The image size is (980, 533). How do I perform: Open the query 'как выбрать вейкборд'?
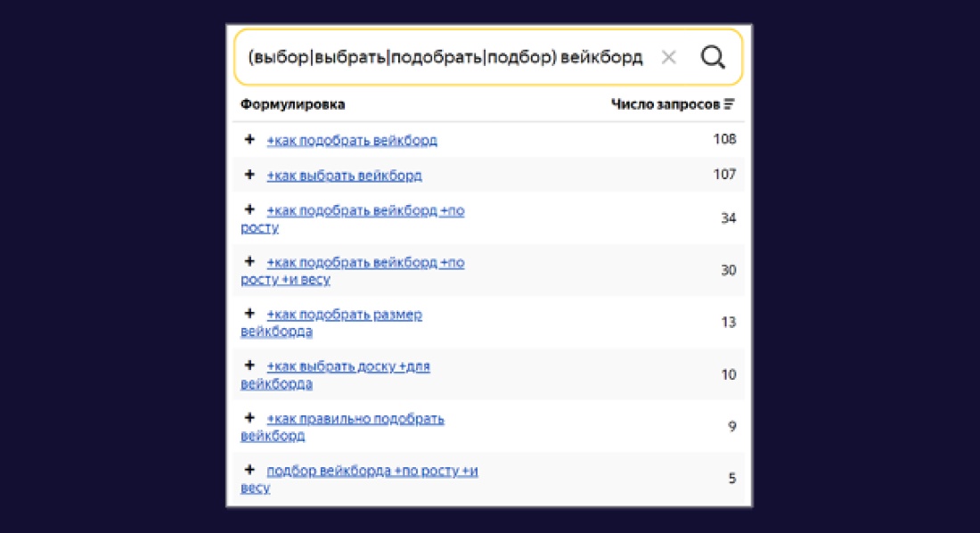click(x=344, y=174)
